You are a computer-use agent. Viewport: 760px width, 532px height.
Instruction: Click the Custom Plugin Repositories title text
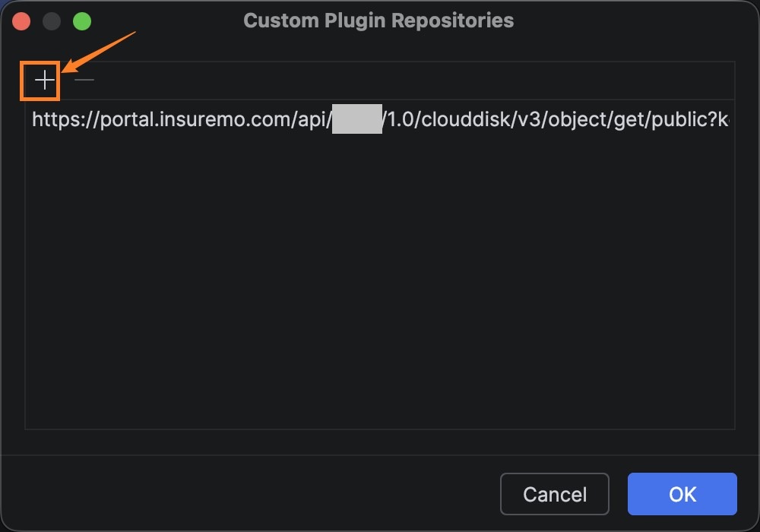click(378, 21)
